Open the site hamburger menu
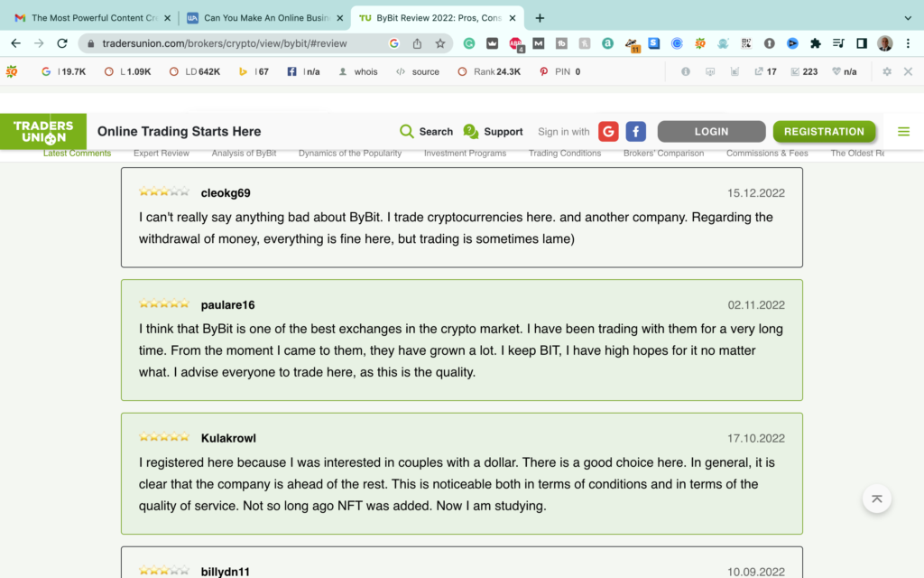 903,132
